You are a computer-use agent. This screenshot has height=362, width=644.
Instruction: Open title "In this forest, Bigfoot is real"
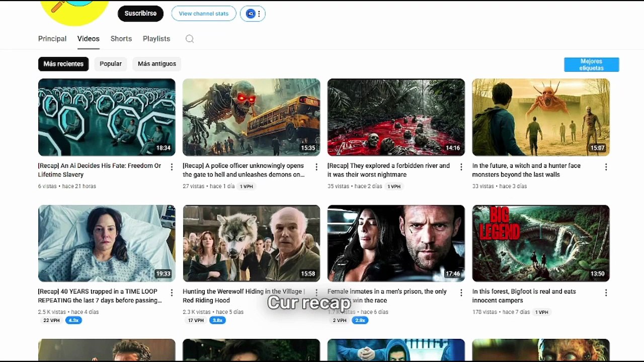click(524, 296)
